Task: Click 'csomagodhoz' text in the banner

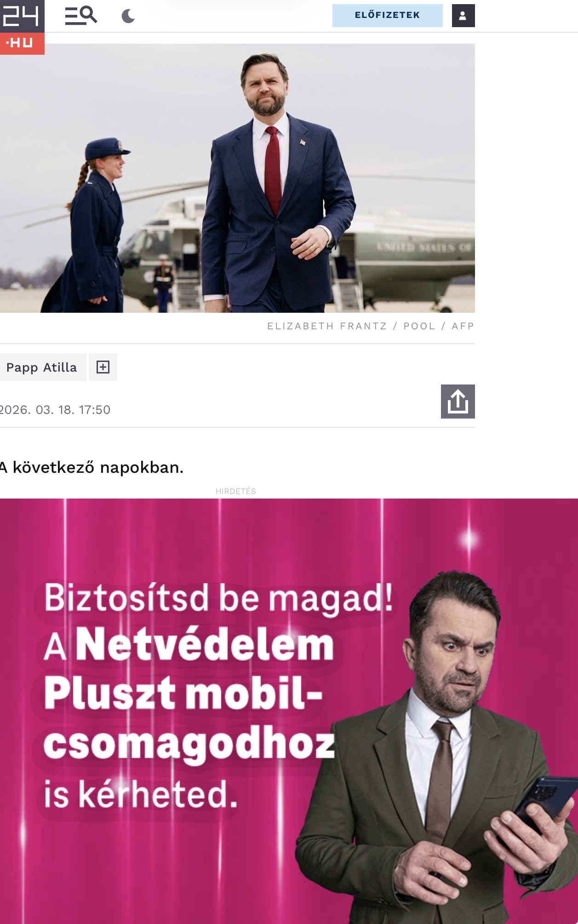Action: 189,744
